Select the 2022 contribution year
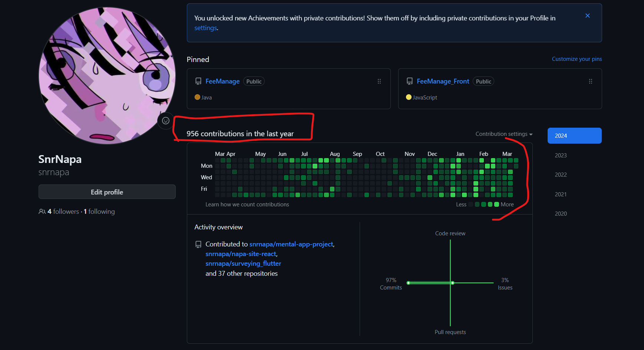Viewport: 644px width, 350px height. (561, 175)
